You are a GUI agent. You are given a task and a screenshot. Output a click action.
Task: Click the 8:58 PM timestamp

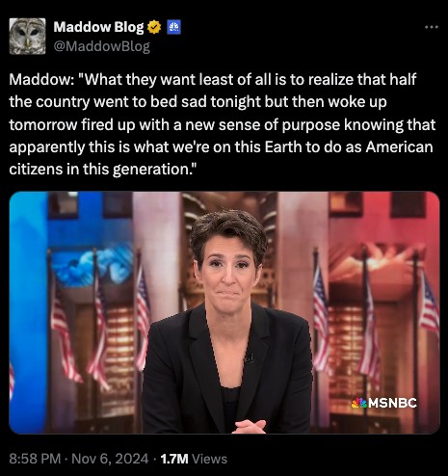(35, 459)
